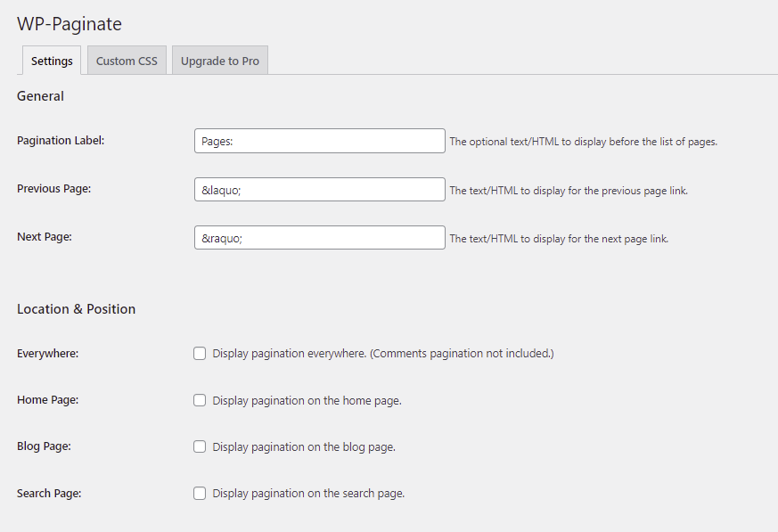This screenshot has height=532, width=778.
Task: Enable pagination everywhere checkbox
Action: coord(200,353)
